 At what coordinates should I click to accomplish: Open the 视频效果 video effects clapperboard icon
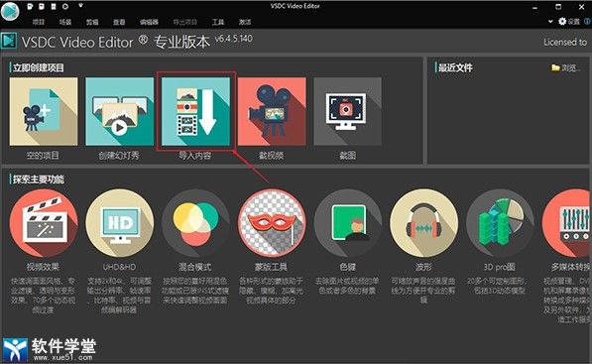[44, 223]
